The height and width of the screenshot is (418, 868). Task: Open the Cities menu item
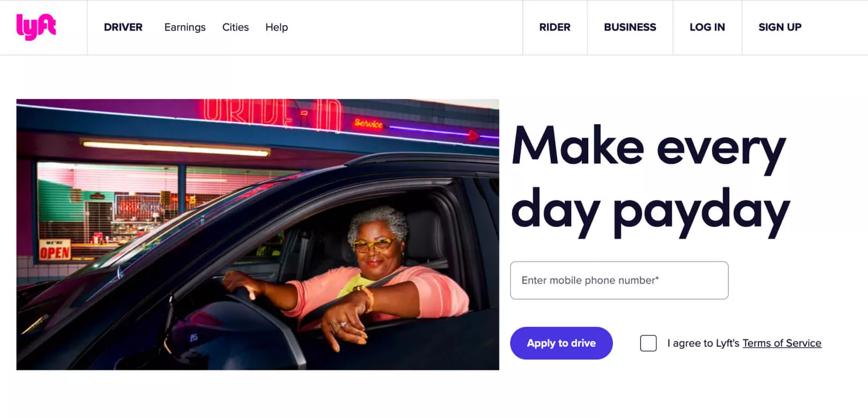pos(235,27)
